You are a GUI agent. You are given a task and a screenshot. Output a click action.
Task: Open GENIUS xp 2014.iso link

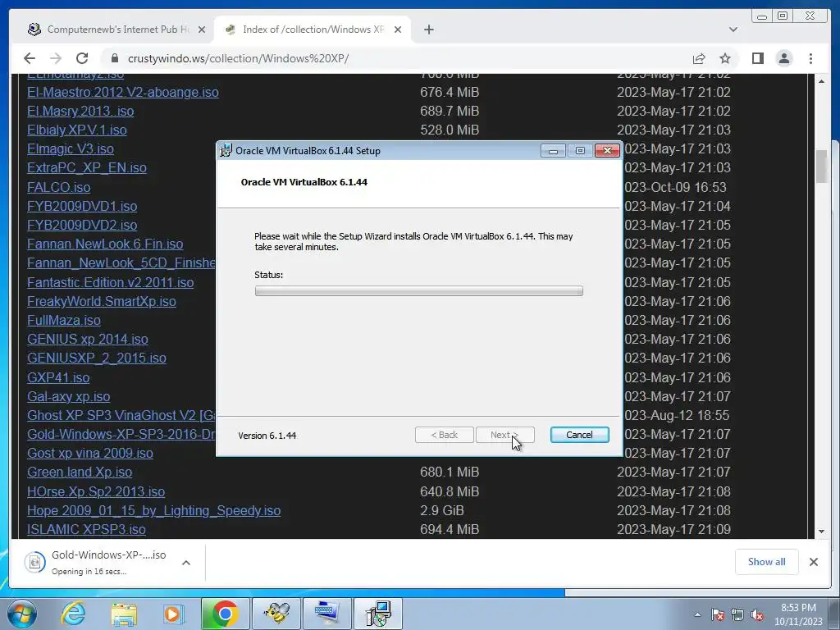click(x=87, y=339)
